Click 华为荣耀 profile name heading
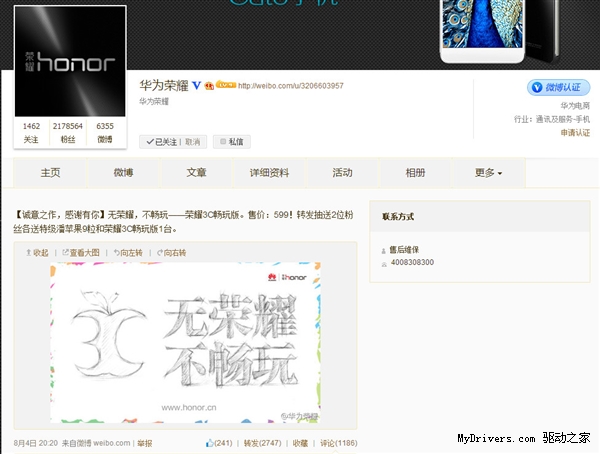Image resolution: width=600 pixels, height=454 pixels. click(164, 85)
